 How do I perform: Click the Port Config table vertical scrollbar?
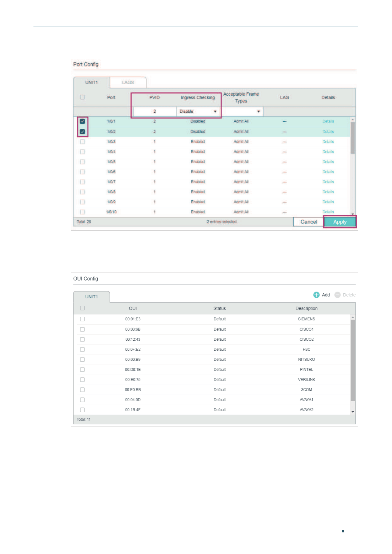(x=353, y=138)
